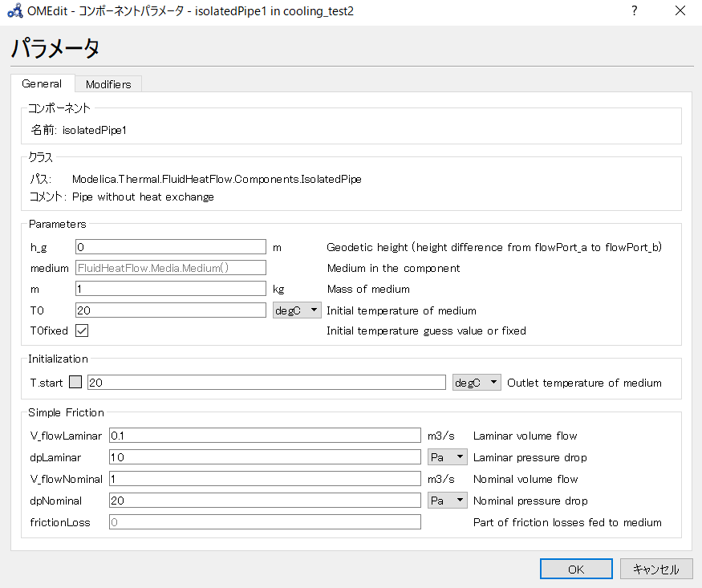
Task: Click 'Nominal volume flow' description
Action: (x=525, y=479)
